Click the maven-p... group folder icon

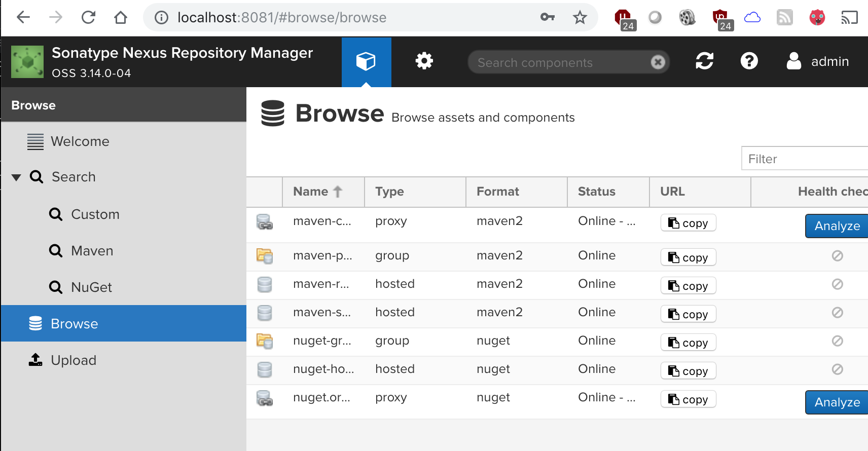265,256
